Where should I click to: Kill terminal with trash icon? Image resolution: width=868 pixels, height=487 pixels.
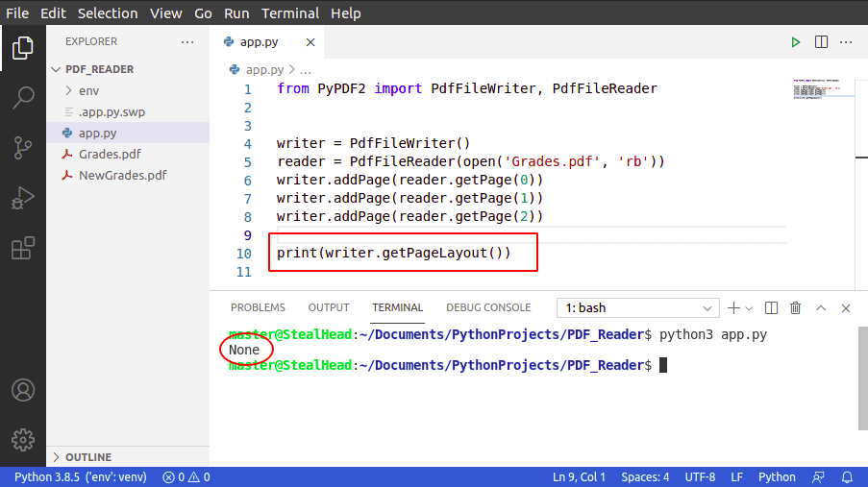click(x=796, y=308)
